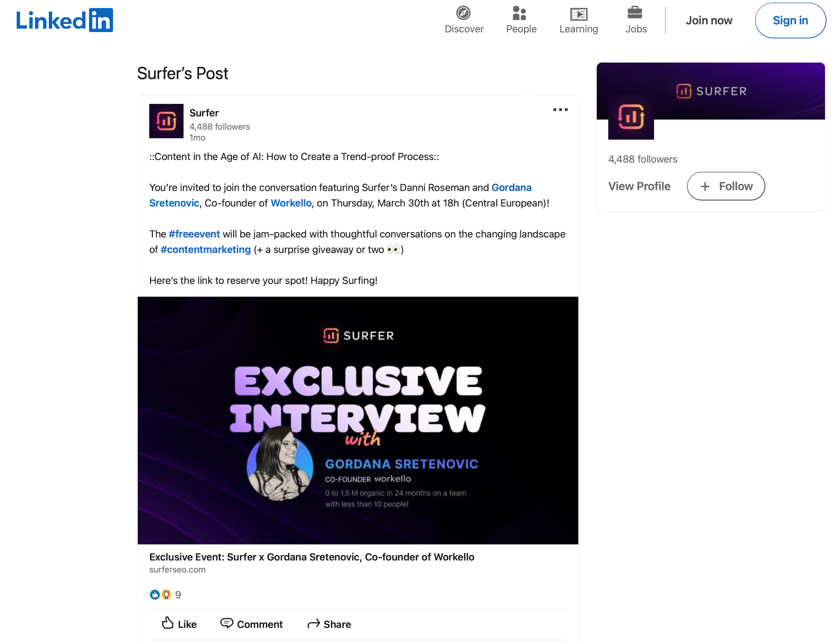
Task: Open the Workello company mention
Action: click(x=291, y=203)
